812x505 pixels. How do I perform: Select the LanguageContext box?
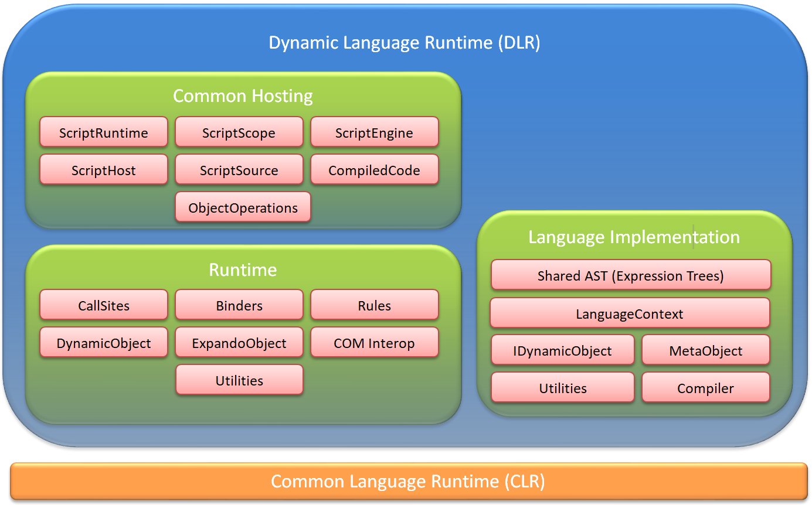[630, 313]
